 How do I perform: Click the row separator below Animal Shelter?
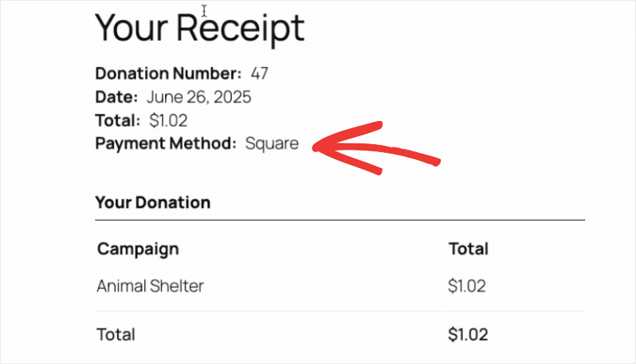coord(340,311)
